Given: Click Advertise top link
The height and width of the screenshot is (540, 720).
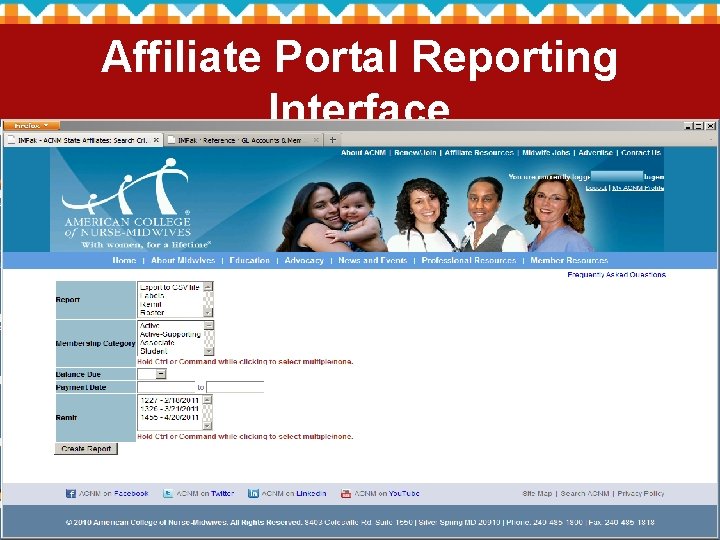Looking at the screenshot, I should pyautogui.click(x=595, y=152).
